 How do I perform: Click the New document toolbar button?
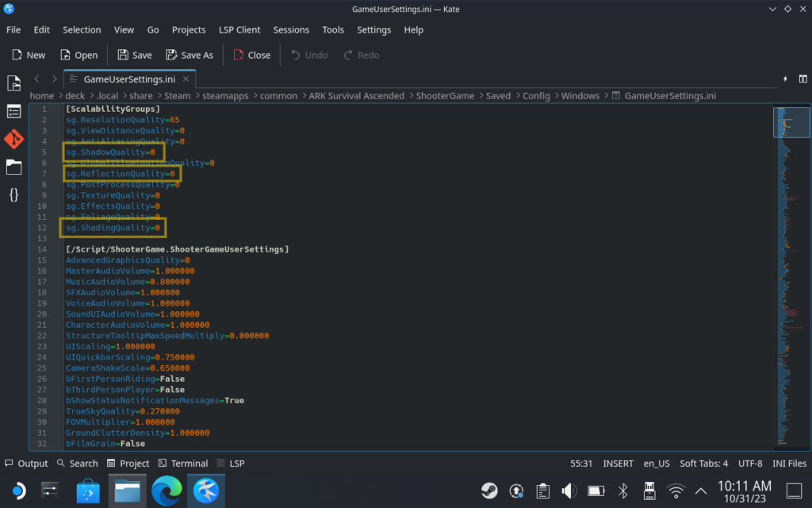(x=29, y=55)
